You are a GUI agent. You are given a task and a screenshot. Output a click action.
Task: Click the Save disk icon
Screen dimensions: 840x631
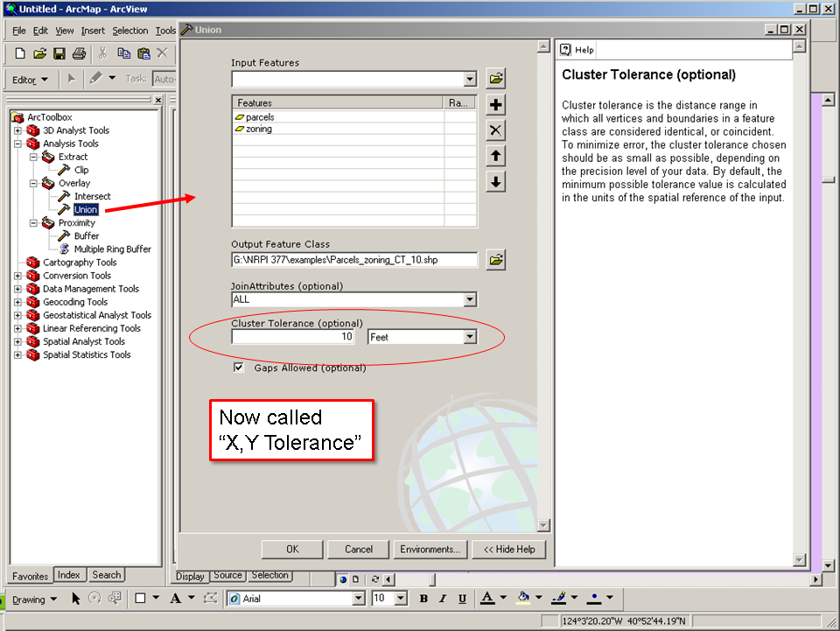pos(59,53)
